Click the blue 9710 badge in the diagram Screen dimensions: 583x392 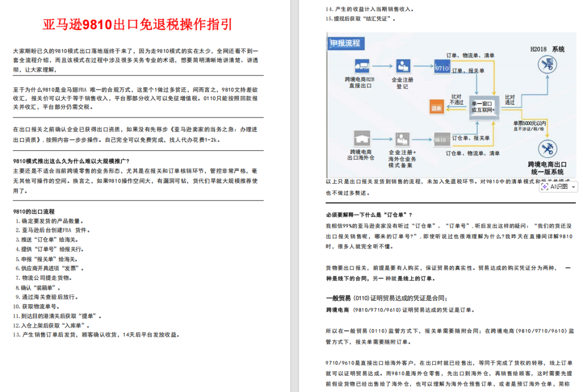(443, 67)
